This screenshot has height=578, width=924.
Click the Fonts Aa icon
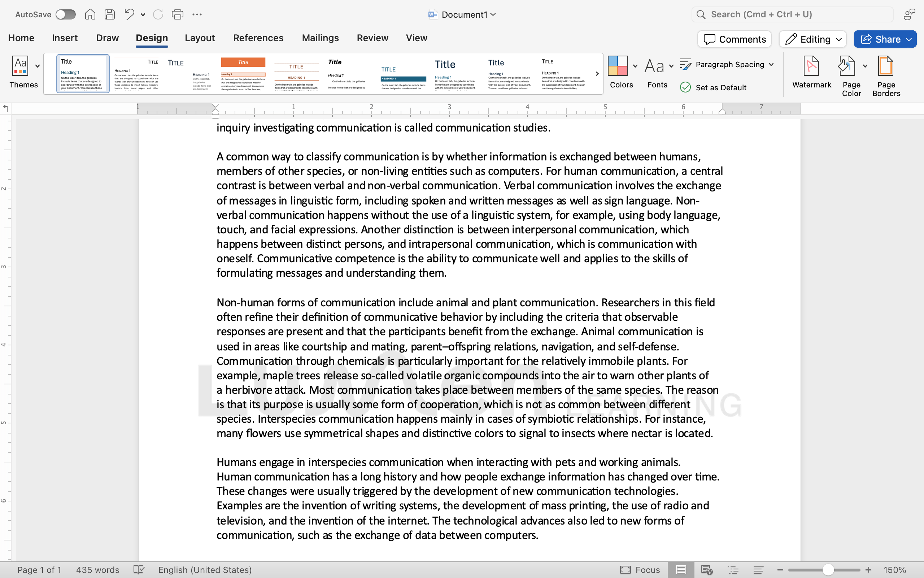coord(654,66)
